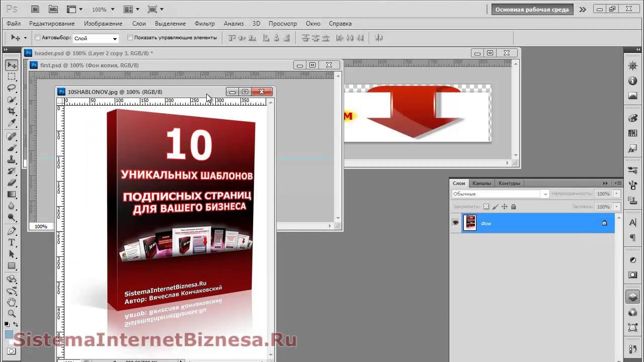Select the Path Selection tool
Viewport: 644px width, 362px height.
click(x=12, y=254)
